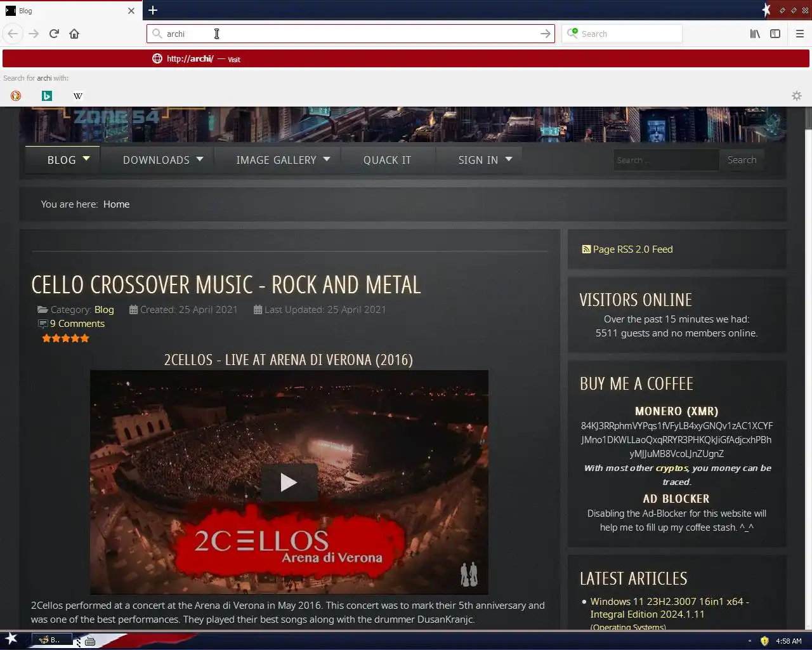Image resolution: width=812 pixels, height=650 pixels.
Task: Toggle the sidebar view icon
Action: tap(775, 34)
